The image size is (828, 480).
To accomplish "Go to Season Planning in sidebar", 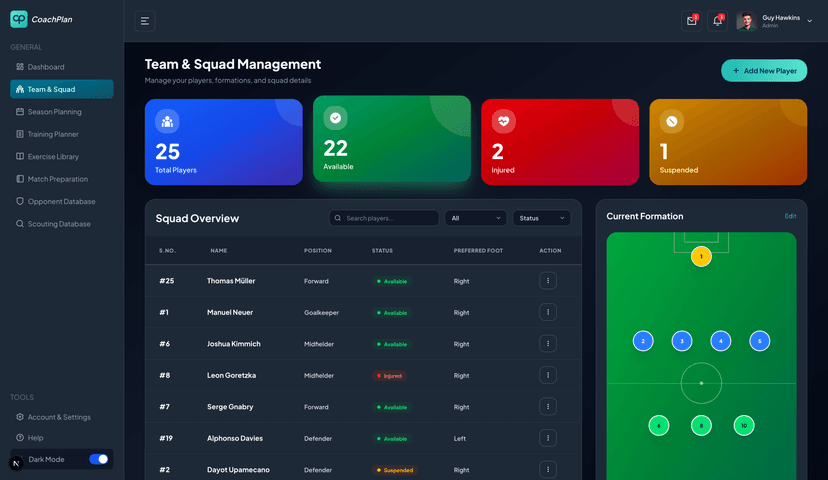I will [x=54, y=112].
